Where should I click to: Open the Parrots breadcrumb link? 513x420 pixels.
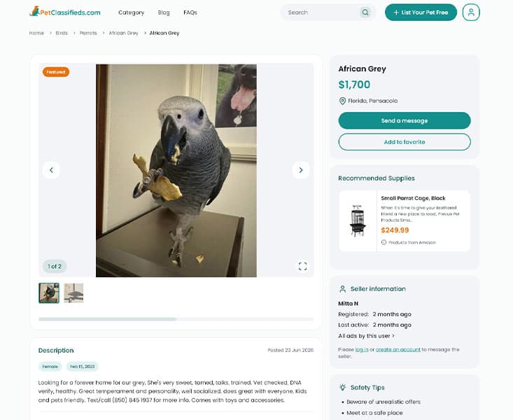pyautogui.click(x=88, y=33)
